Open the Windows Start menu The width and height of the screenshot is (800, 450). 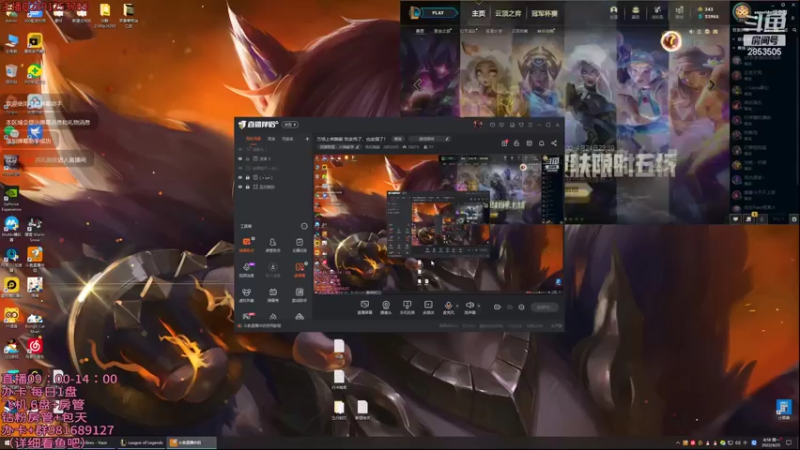(x=7, y=443)
